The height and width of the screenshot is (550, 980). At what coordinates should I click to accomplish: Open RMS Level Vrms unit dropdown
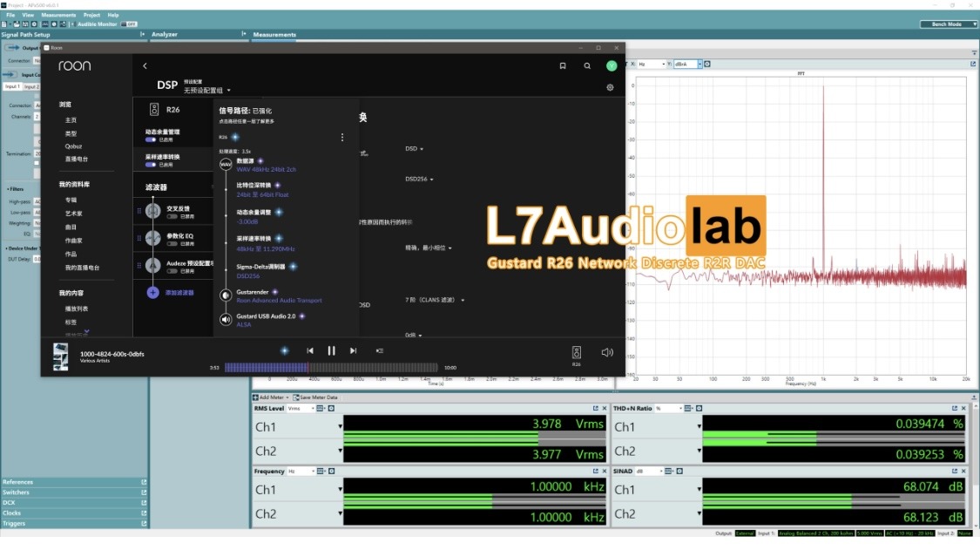pos(301,409)
